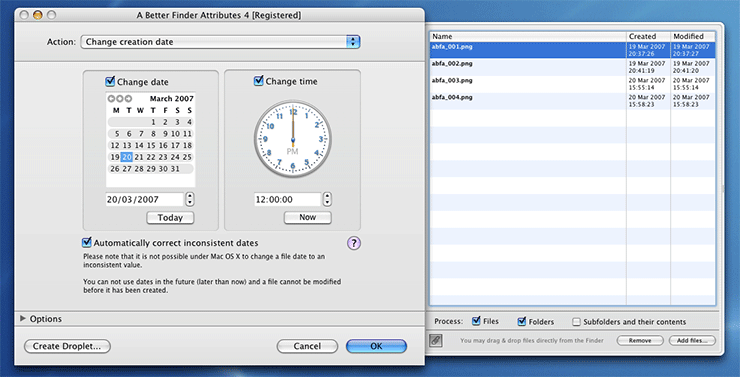Uncheck the Files process checkbox

click(x=476, y=321)
